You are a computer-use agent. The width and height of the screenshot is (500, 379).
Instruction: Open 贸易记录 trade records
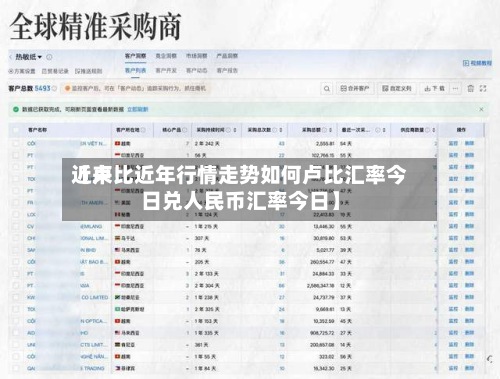[55, 71]
